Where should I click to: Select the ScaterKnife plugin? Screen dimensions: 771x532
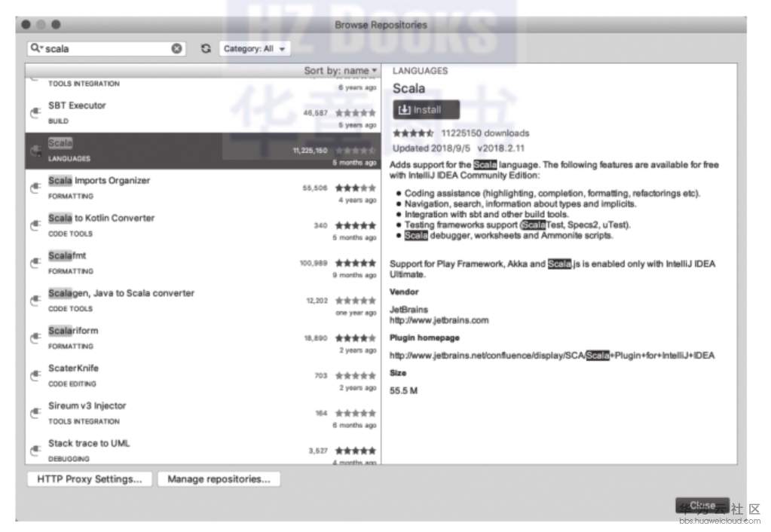(x=203, y=376)
